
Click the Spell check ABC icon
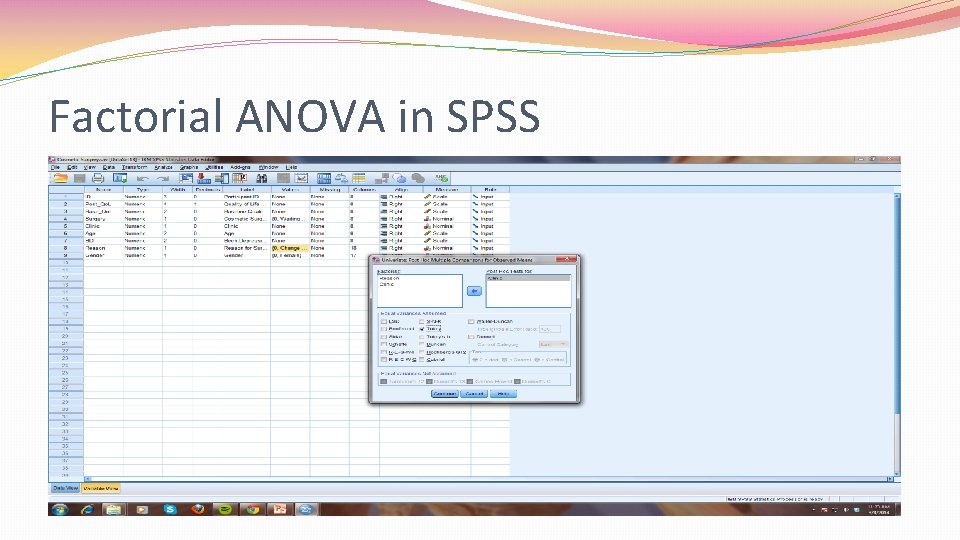pos(441,178)
